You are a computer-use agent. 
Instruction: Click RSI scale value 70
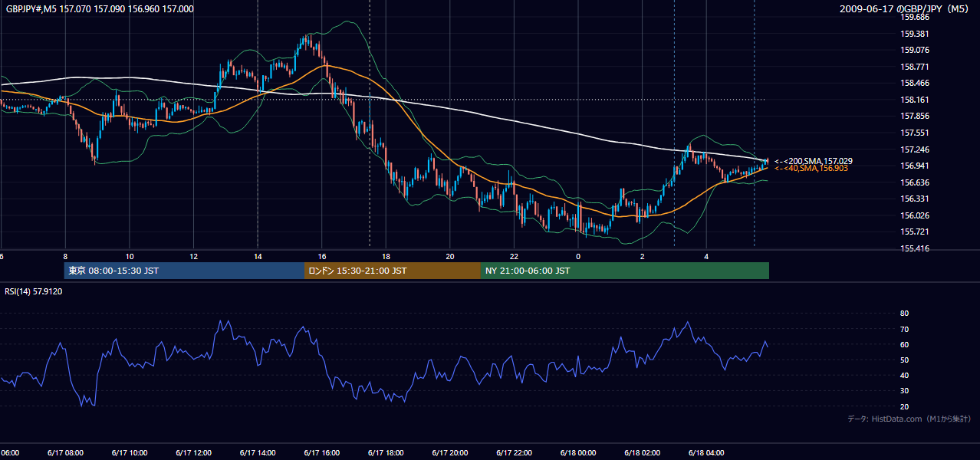pos(904,329)
